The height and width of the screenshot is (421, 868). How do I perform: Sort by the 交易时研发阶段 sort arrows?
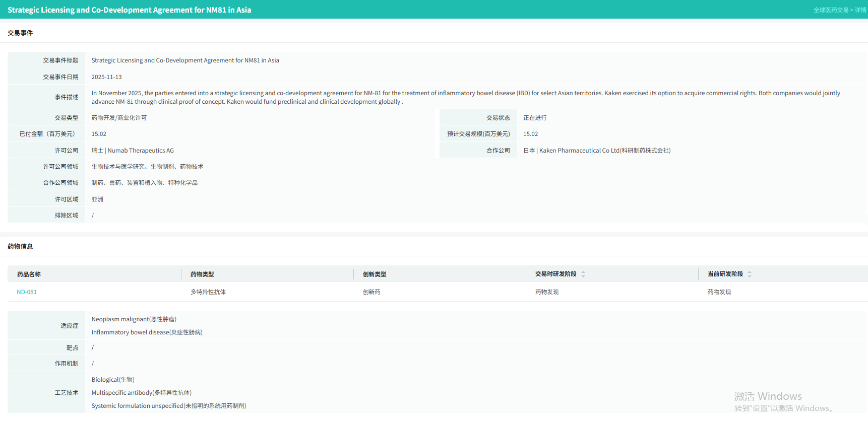point(583,274)
